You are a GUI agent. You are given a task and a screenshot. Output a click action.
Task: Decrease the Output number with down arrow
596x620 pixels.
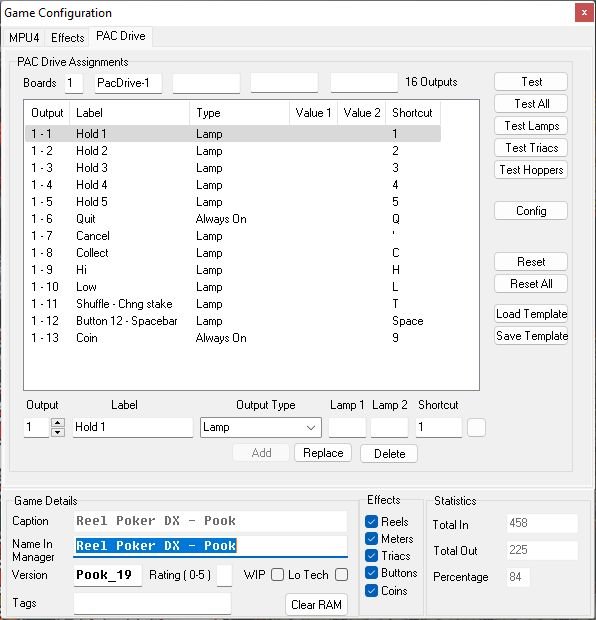coord(58,432)
